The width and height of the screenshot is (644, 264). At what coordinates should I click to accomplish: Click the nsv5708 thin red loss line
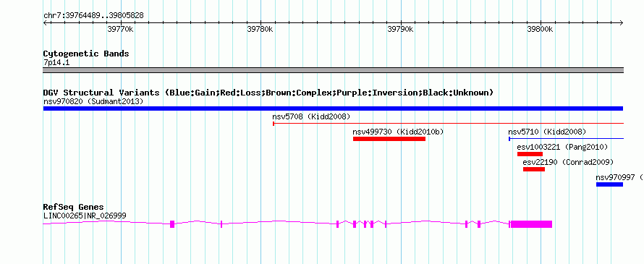pyautogui.click(x=449, y=123)
